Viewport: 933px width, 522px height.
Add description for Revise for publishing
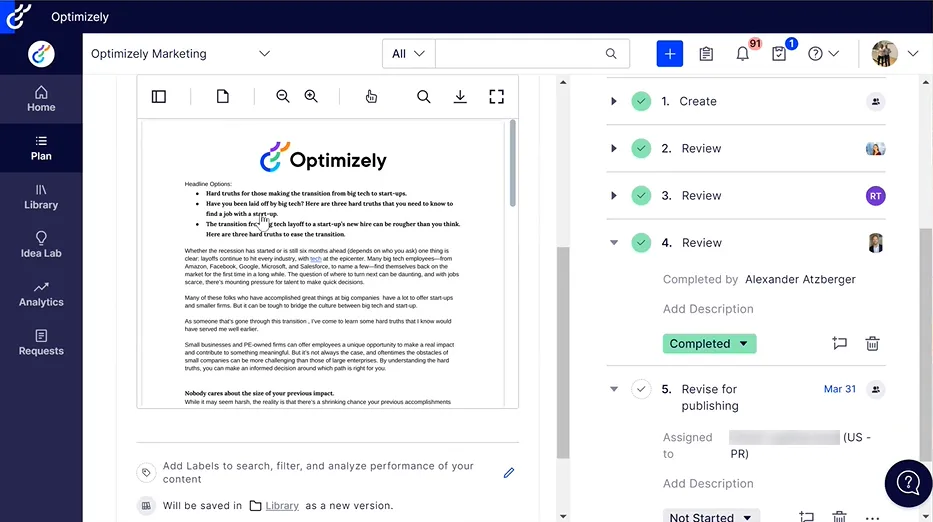708,483
